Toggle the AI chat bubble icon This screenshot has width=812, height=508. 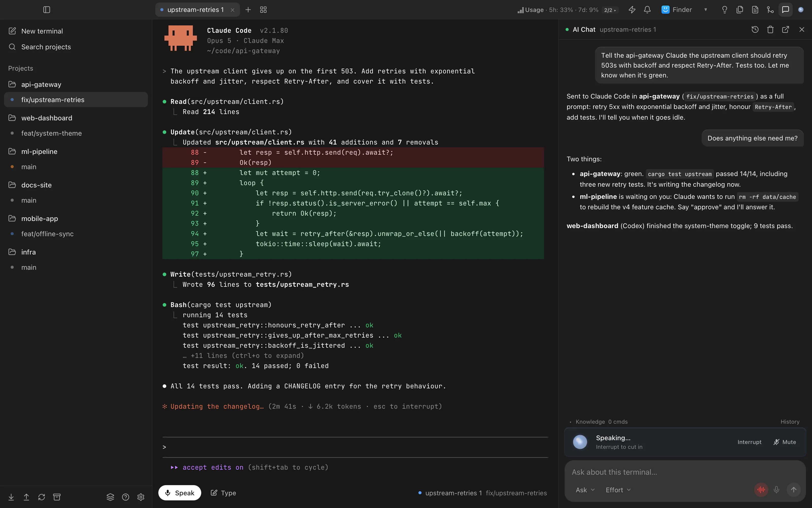(786, 10)
